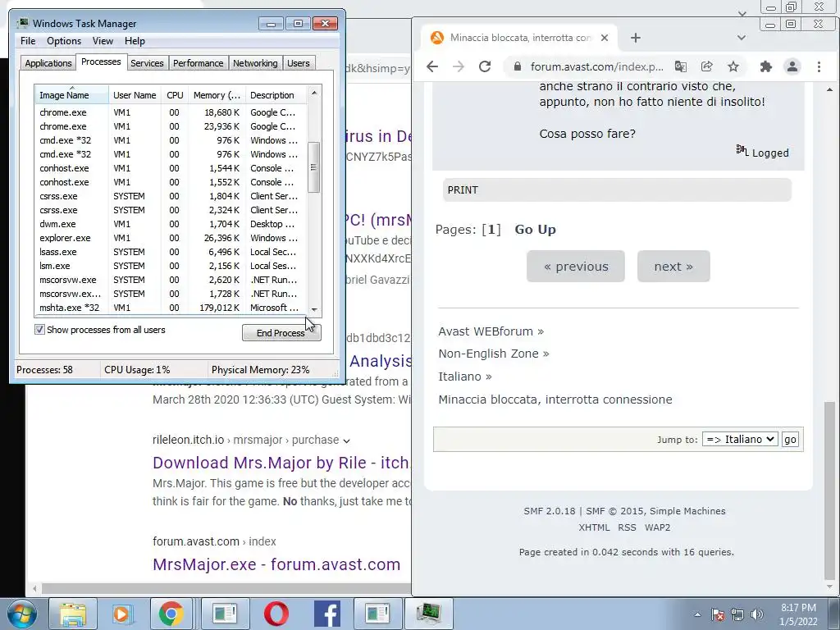Uncheck Show processes from all users
The width and height of the screenshot is (840, 630).
tap(39, 330)
